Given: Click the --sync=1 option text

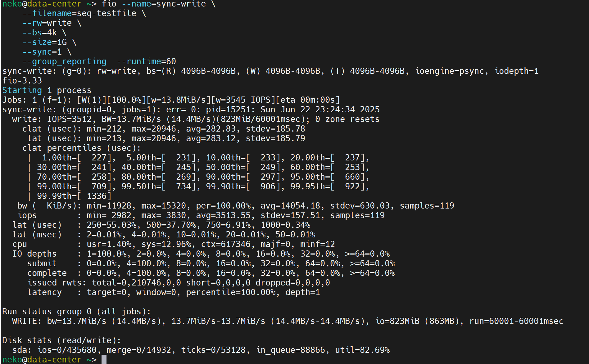Looking at the screenshot, I should click(x=42, y=52).
